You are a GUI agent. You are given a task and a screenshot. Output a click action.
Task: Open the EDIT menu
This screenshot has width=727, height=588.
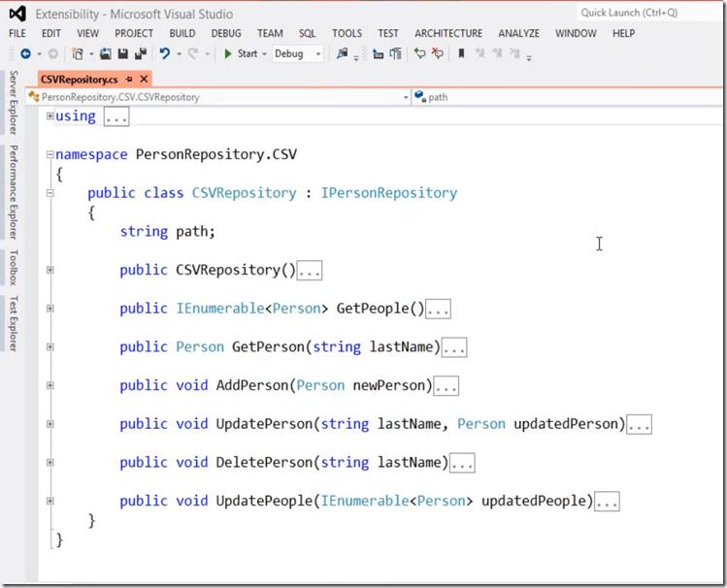pos(51,33)
